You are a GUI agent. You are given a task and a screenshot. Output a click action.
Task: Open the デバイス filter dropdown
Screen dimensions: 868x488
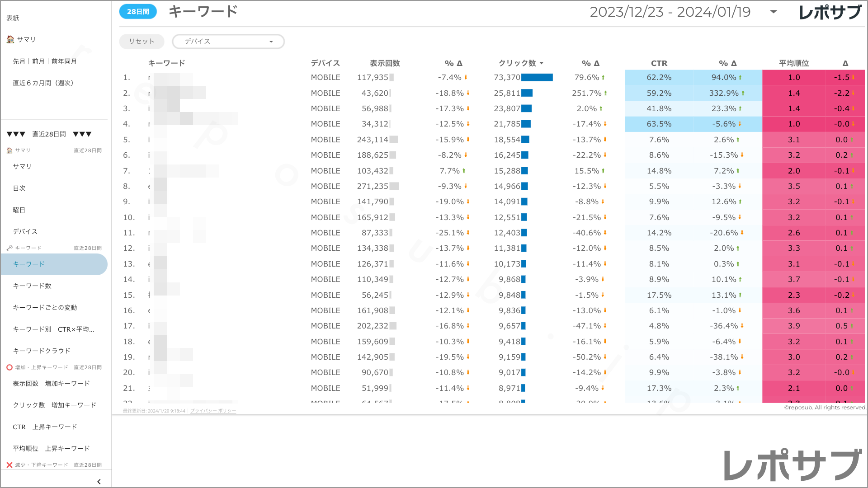pos(228,42)
